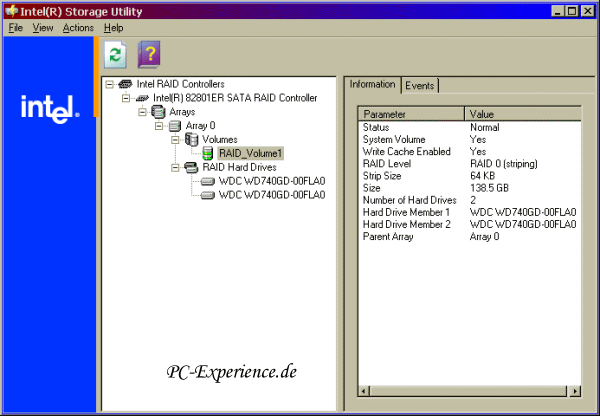Open the View menu

pyautogui.click(x=43, y=28)
